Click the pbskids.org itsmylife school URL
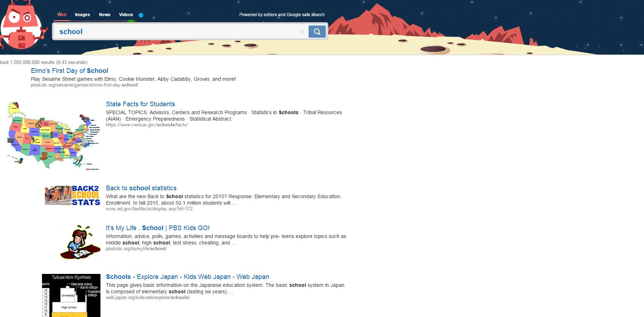This screenshot has height=317, width=644. (x=136, y=249)
